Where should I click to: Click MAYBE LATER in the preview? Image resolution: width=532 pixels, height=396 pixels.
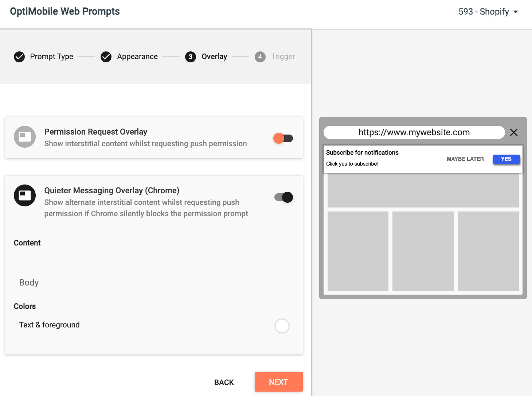465,159
